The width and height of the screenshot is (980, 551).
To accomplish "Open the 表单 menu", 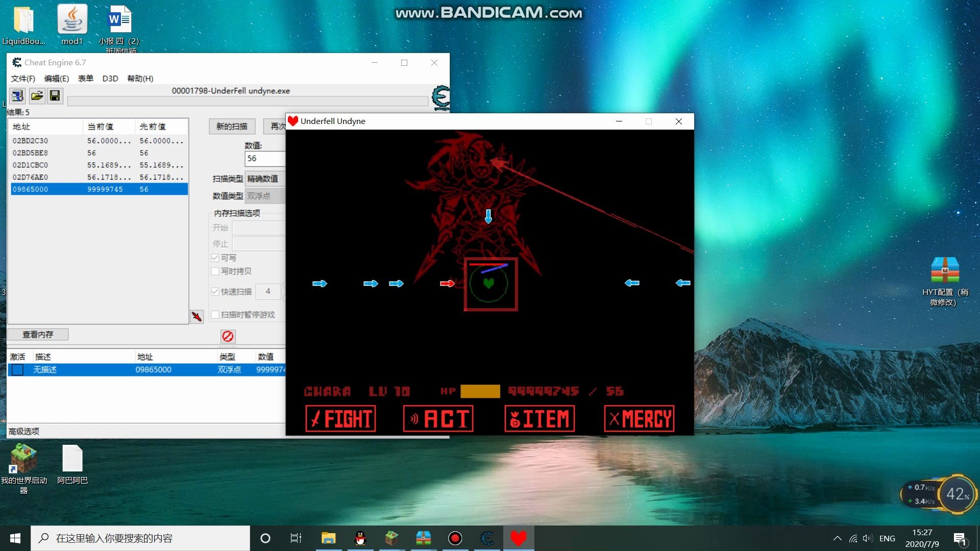I will click(x=85, y=79).
